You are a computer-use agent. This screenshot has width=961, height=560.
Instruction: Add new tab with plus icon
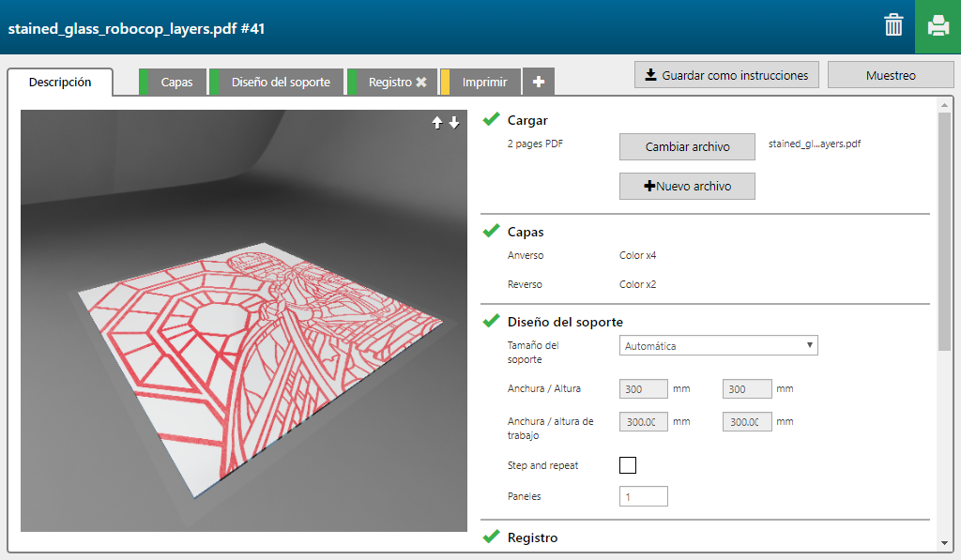[x=538, y=82]
